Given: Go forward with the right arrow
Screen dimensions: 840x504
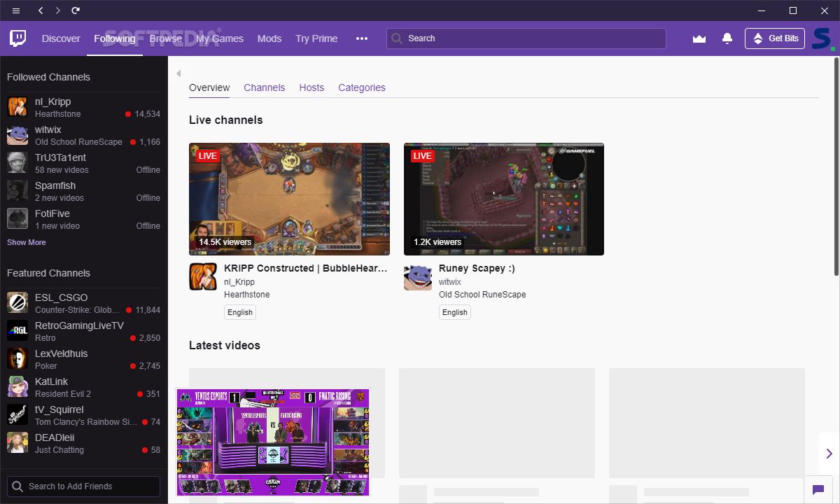Looking at the screenshot, I should tap(57, 10).
